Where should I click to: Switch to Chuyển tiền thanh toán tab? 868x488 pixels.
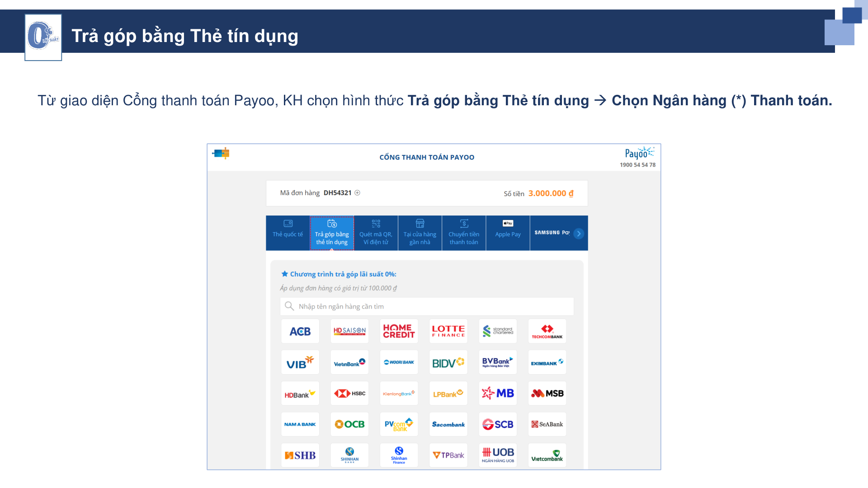point(464,233)
